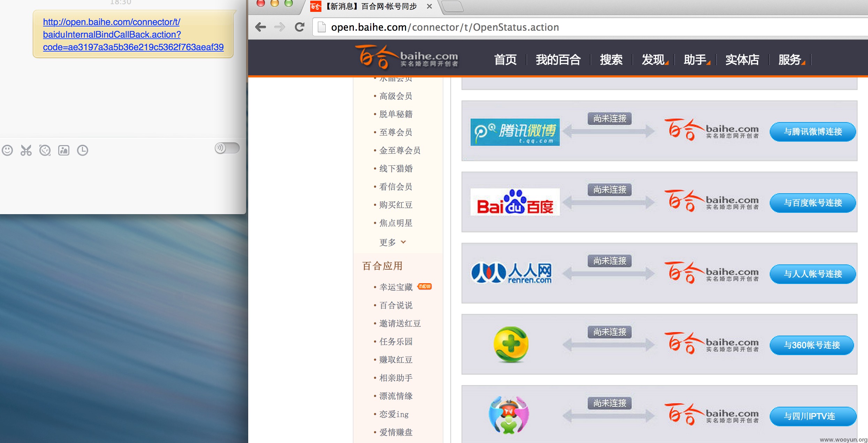Open 任务乐园 sidebar link
This screenshot has width=868, height=443.
396,341
